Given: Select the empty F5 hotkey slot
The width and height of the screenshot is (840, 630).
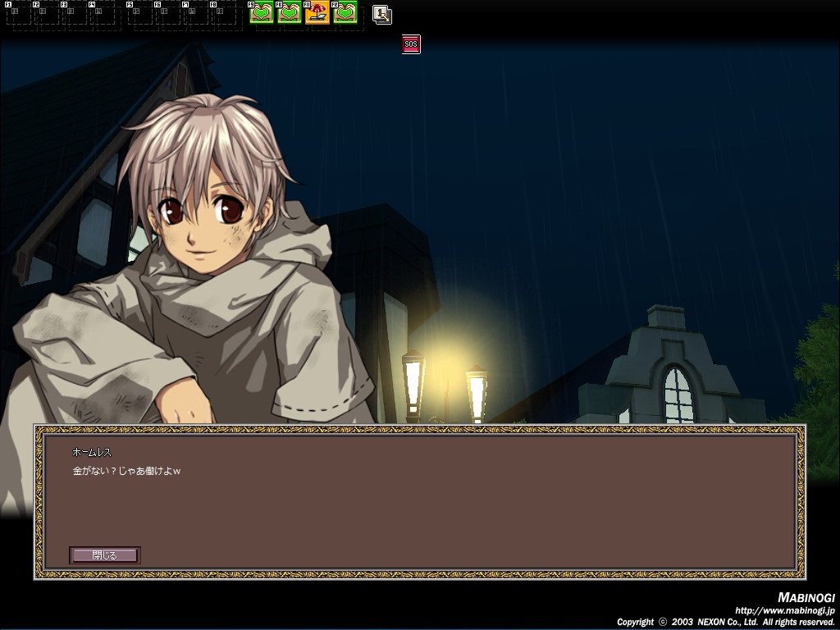Looking at the screenshot, I should [140, 14].
